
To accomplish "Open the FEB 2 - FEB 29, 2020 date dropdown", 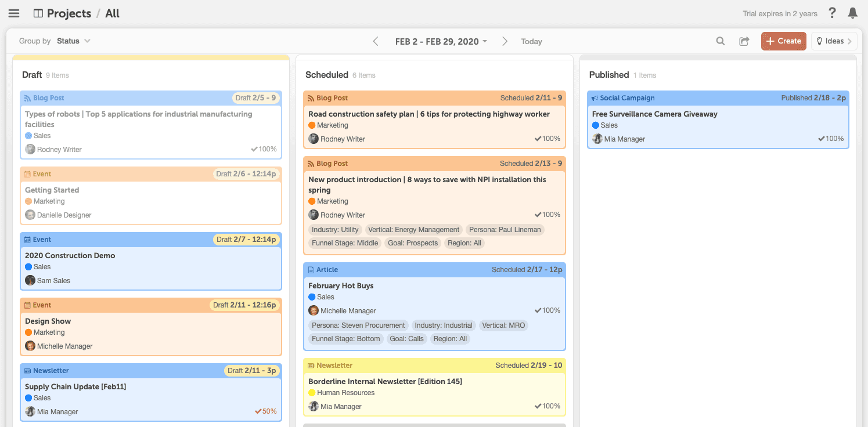I will 441,41.
